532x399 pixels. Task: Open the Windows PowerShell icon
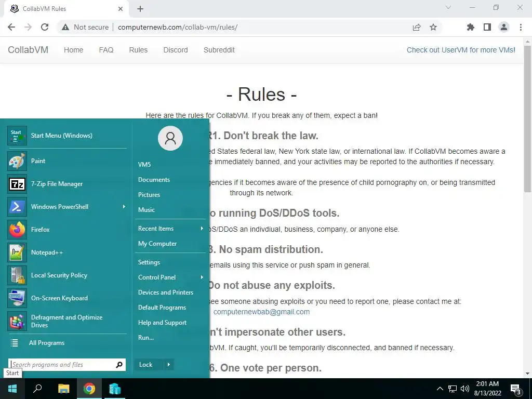pos(17,207)
